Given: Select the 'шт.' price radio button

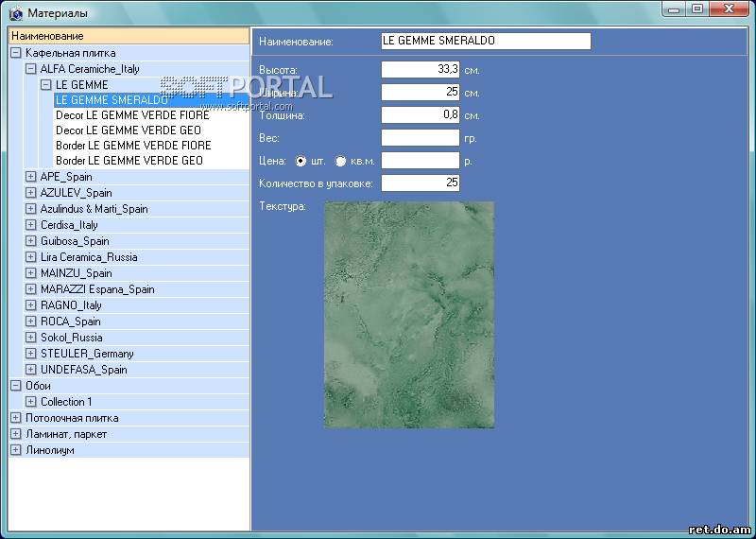Looking at the screenshot, I should (301, 161).
